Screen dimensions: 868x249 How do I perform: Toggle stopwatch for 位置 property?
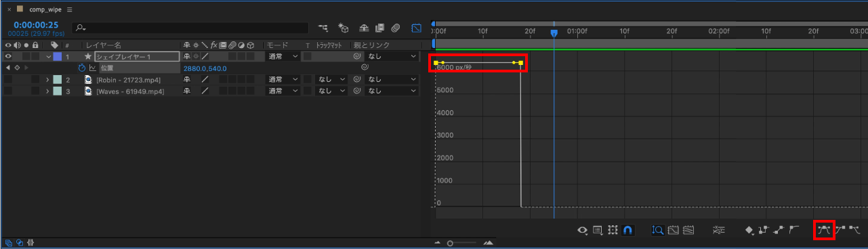click(x=81, y=68)
